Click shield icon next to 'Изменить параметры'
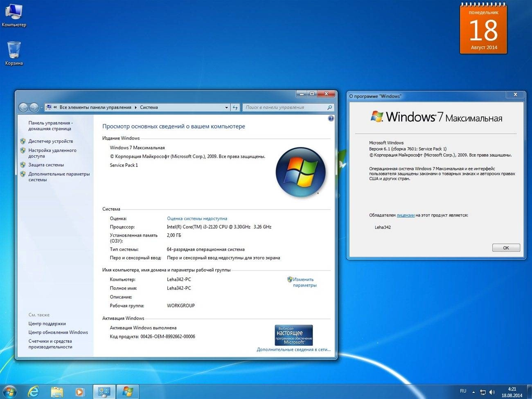The height and width of the screenshot is (399, 532). [x=290, y=280]
